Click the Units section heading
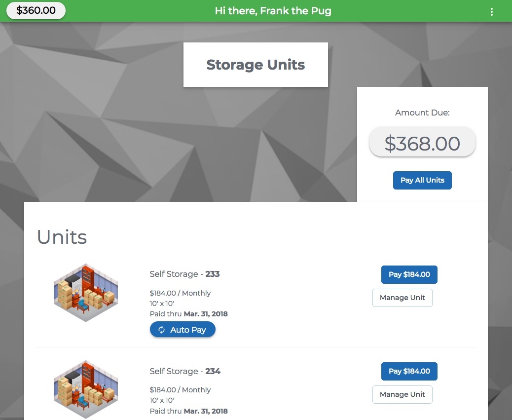This screenshot has width=512, height=420. pyautogui.click(x=62, y=237)
